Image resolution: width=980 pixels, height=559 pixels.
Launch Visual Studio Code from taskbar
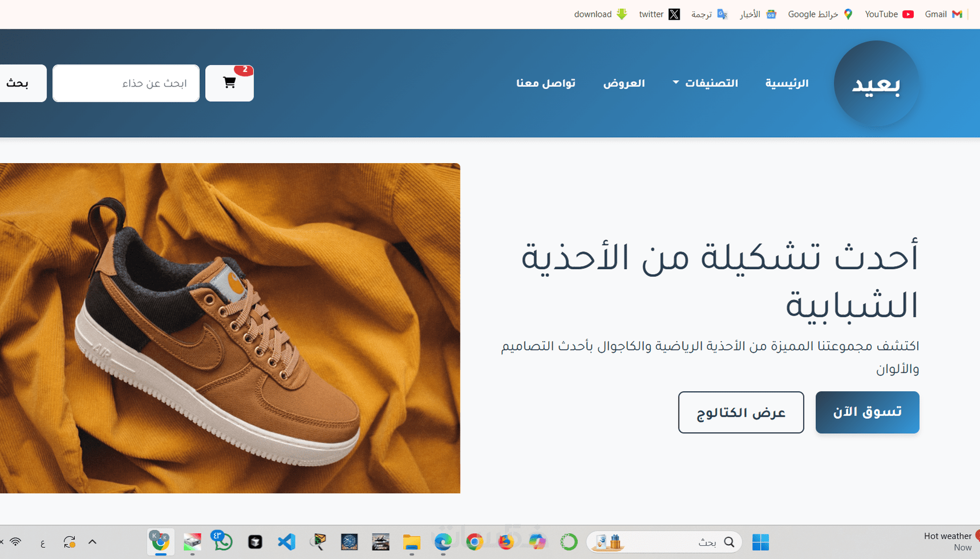pyautogui.click(x=287, y=542)
